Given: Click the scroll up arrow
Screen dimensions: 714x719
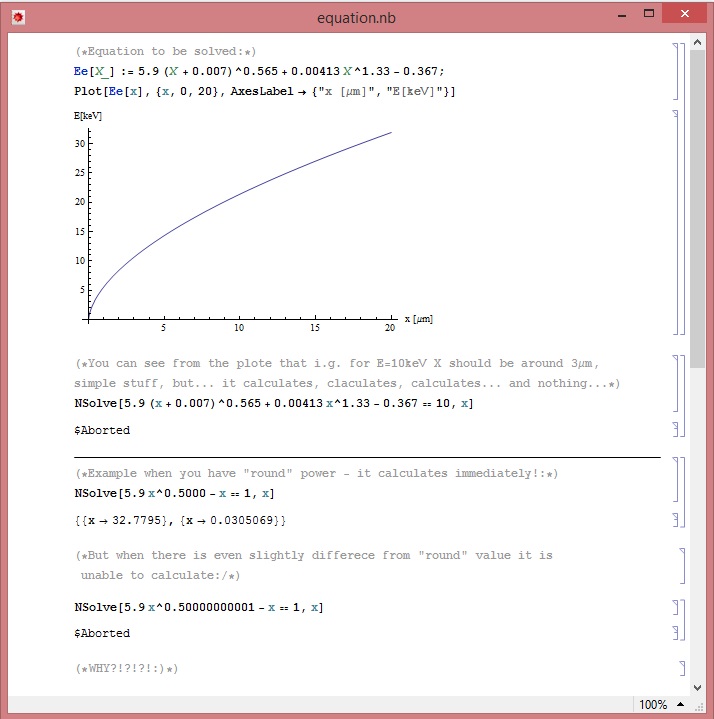Looking at the screenshot, I should pos(697,41).
